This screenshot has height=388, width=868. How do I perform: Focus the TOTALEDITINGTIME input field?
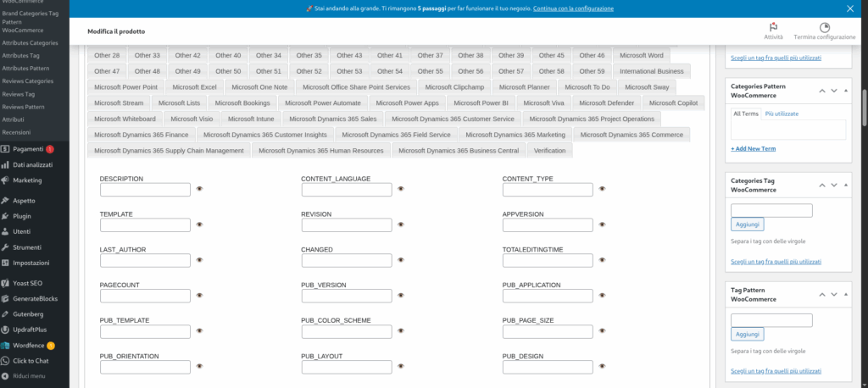coord(548,261)
